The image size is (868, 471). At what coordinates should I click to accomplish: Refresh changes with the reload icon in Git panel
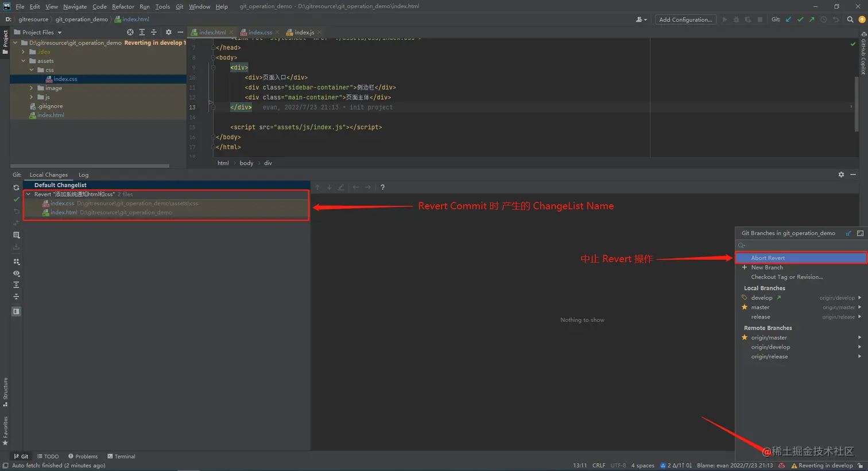pos(16,188)
